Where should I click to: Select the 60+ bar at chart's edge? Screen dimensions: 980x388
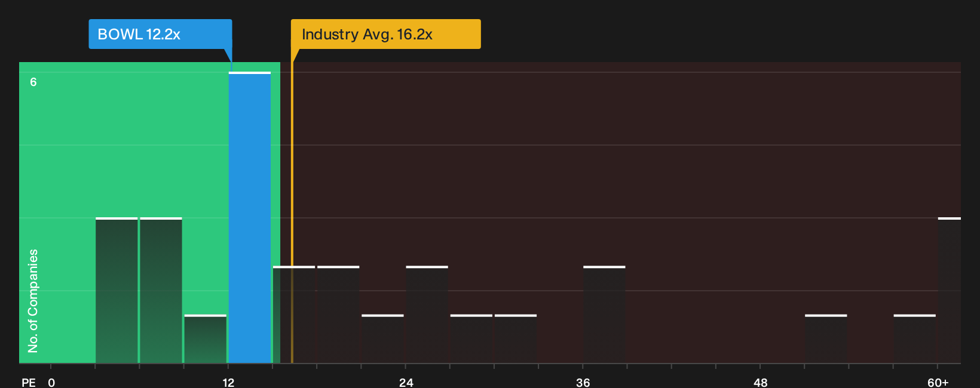coord(950,290)
